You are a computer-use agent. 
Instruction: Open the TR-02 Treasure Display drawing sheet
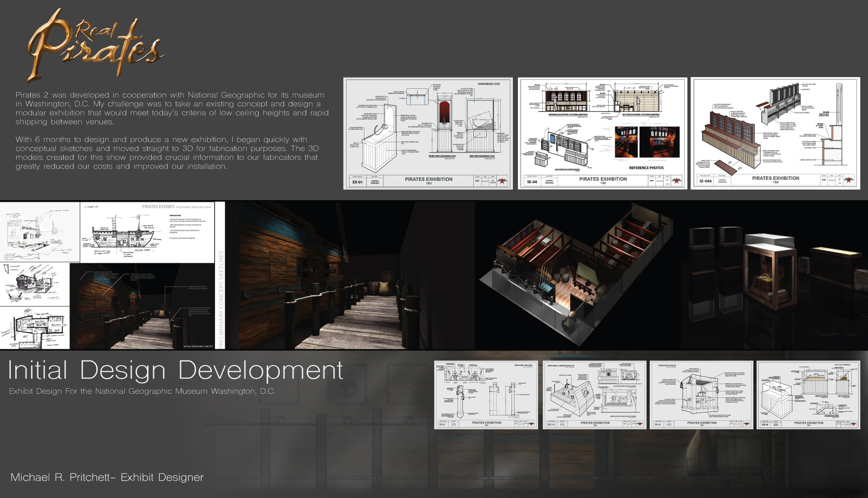point(701,395)
